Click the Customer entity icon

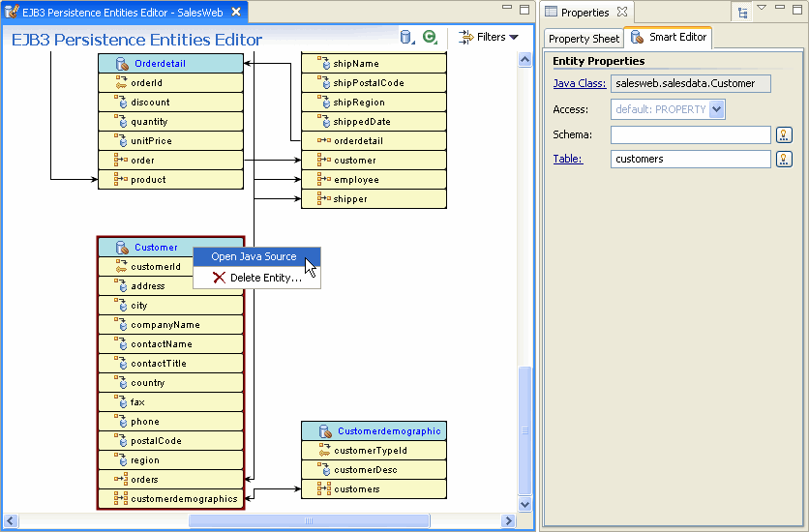122,248
